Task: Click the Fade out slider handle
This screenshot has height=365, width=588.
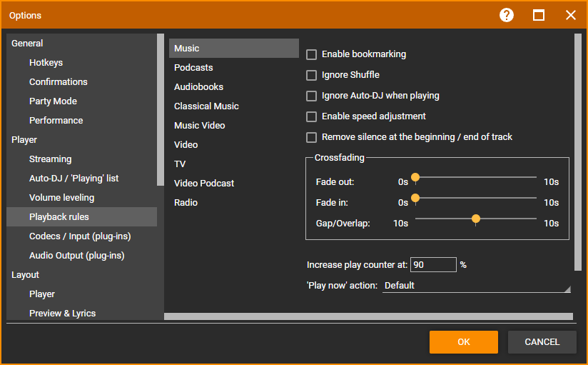Action: point(415,178)
